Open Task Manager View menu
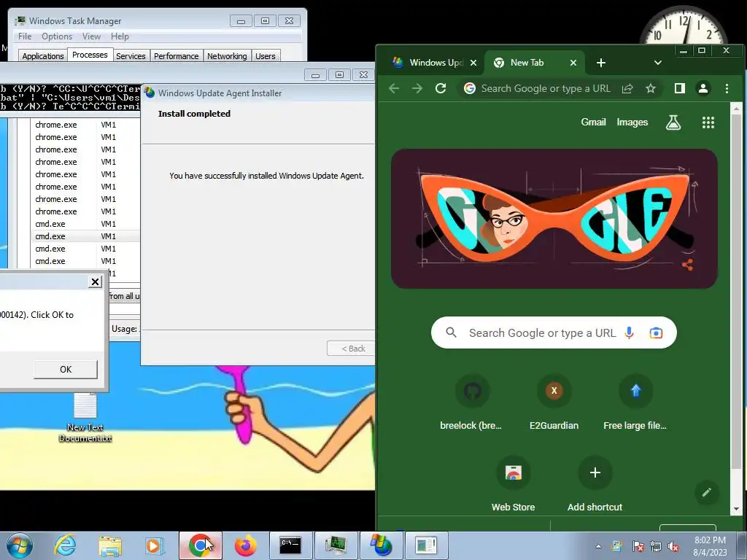 (91, 36)
